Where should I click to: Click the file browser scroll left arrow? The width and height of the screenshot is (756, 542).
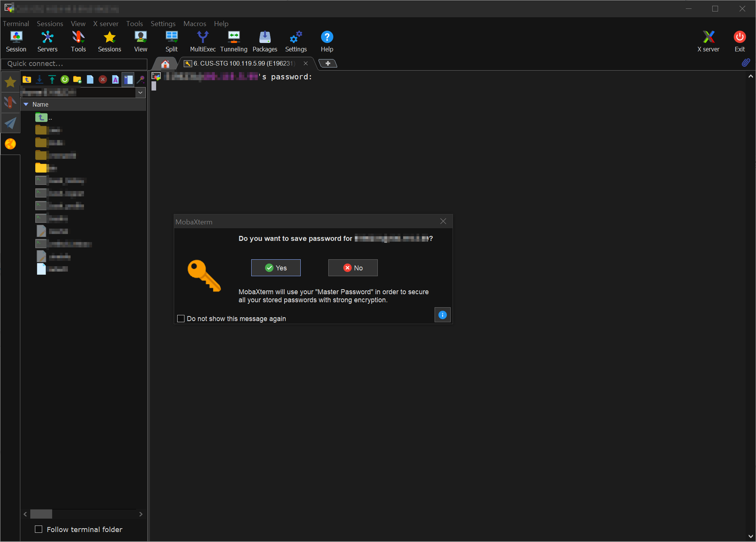point(25,514)
